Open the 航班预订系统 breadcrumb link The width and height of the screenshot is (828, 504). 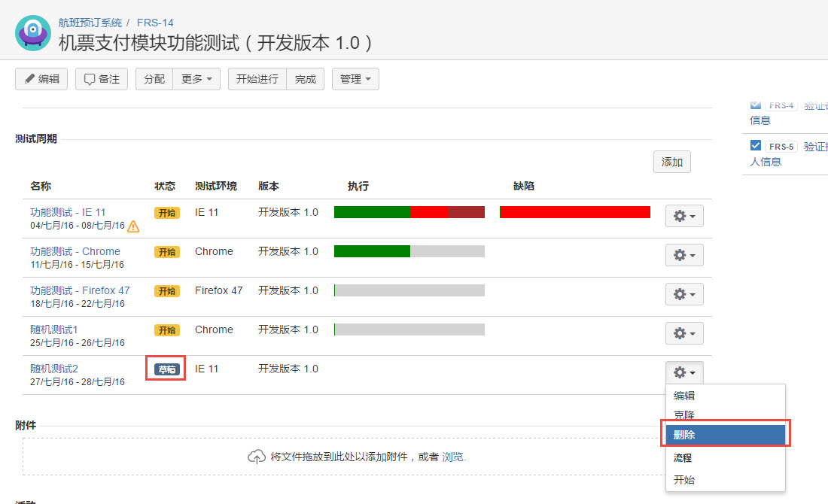click(90, 23)
